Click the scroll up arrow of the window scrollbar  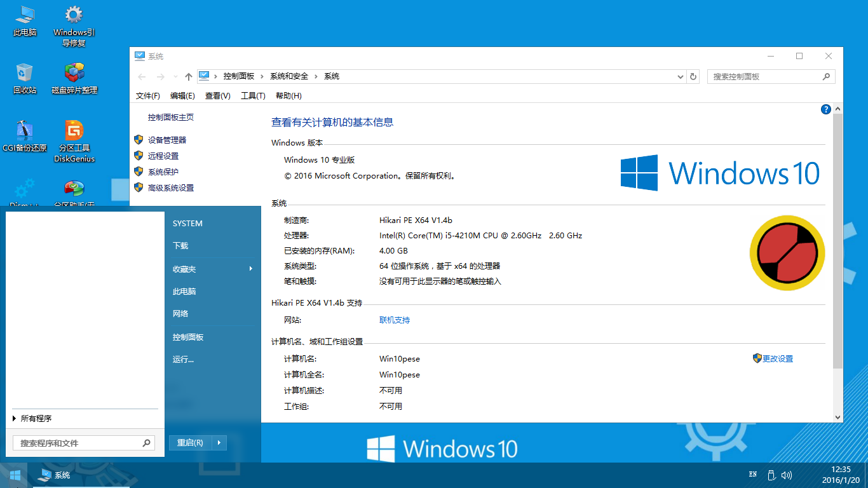coord(837,110)
